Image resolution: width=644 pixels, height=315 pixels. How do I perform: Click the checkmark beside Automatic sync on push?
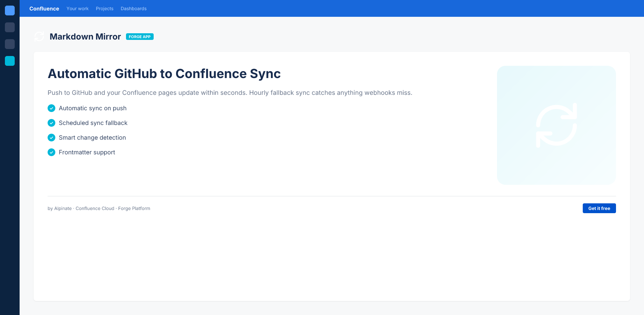[x=51, y=108]
